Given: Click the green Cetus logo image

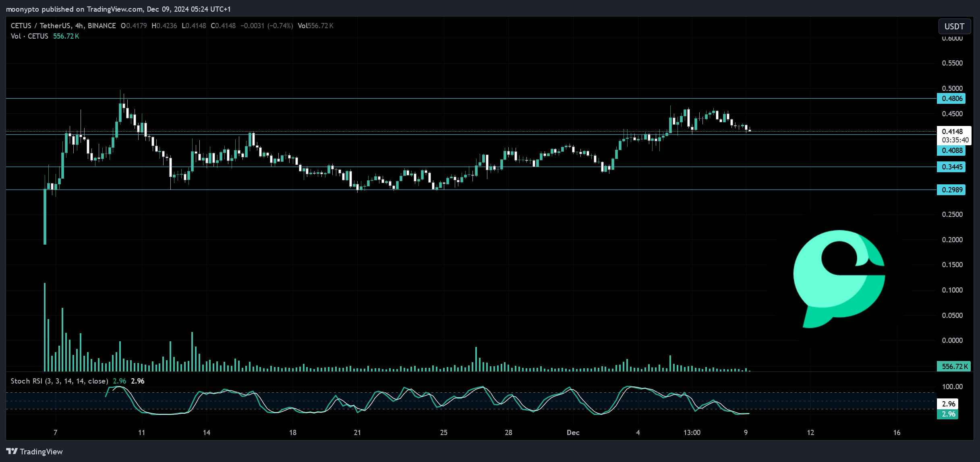Looking at the screenshot, I should 839,279.
